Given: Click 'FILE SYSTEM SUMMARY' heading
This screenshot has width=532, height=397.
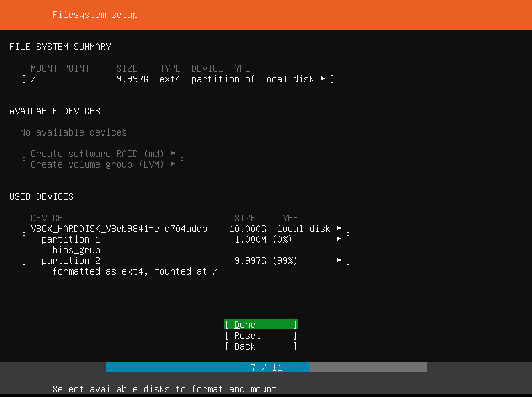Looking at the screenshot, I should click(60, 47).
